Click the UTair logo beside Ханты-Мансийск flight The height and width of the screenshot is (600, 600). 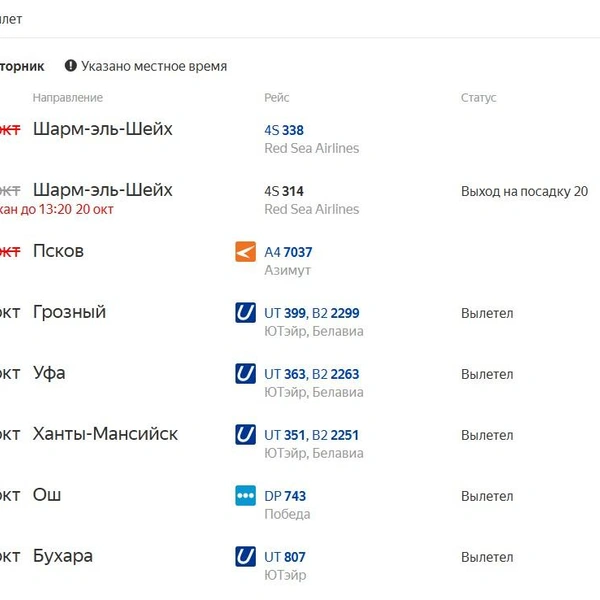[245, 434]
